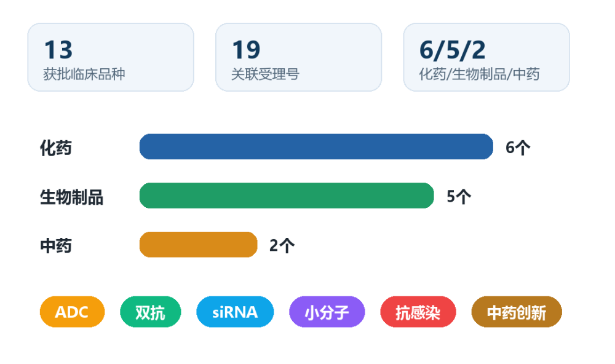Click the 6个 value label
Viewport: 615px width, 364px height.
coord(518,148)
